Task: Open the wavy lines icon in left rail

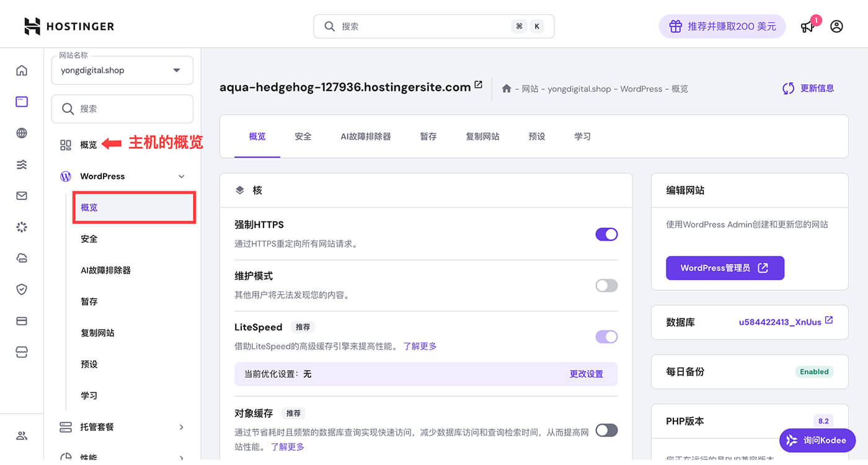Action: click(22, 164)
